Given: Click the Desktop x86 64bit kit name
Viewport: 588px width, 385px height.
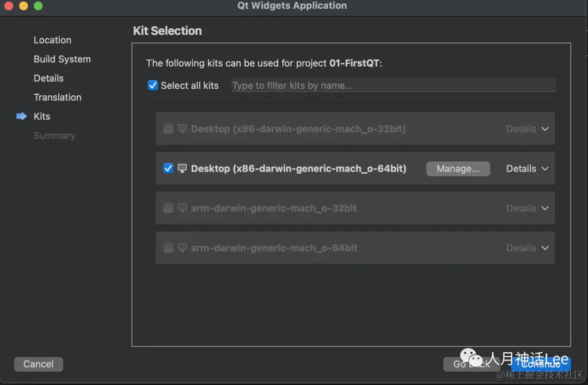Looking at the screenshot, I should tap(298, 168).
